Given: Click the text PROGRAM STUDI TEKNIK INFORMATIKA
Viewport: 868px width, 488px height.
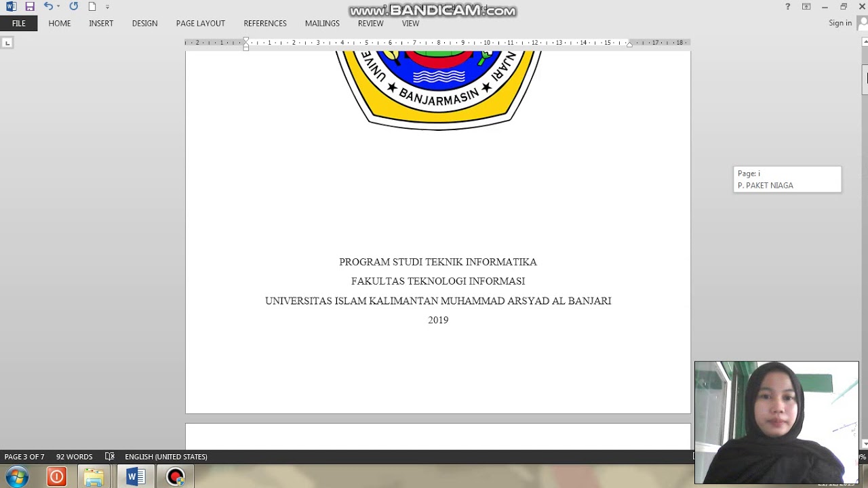Looking at the screenshot, I should (438, 262).
